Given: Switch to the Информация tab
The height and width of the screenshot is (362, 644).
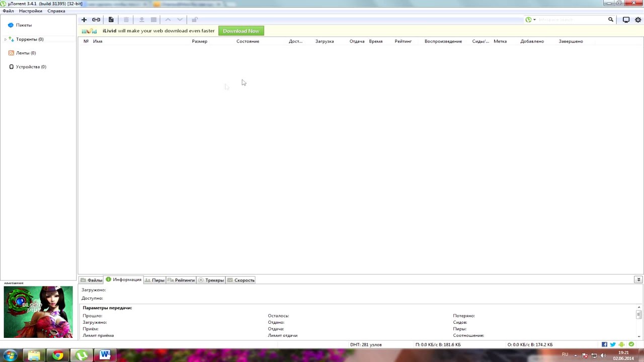Looking at the screenshot, I should click(124, 280).
